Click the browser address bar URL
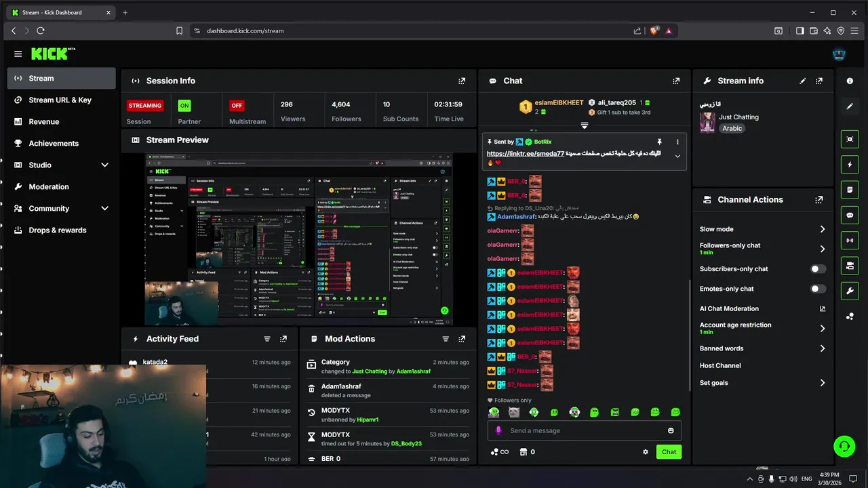Viewport: 868px width, 488px height. click(245, 30)
